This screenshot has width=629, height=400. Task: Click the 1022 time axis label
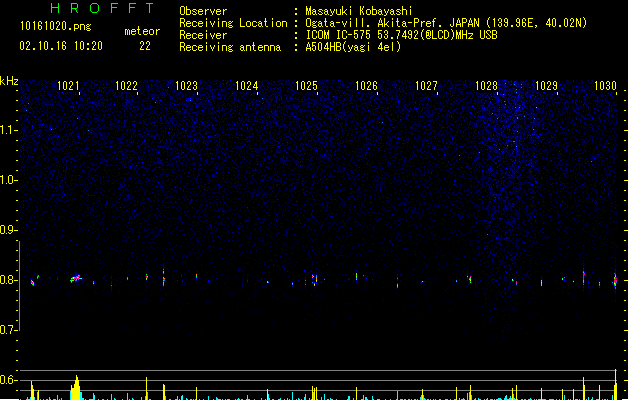tap(126, 86)
